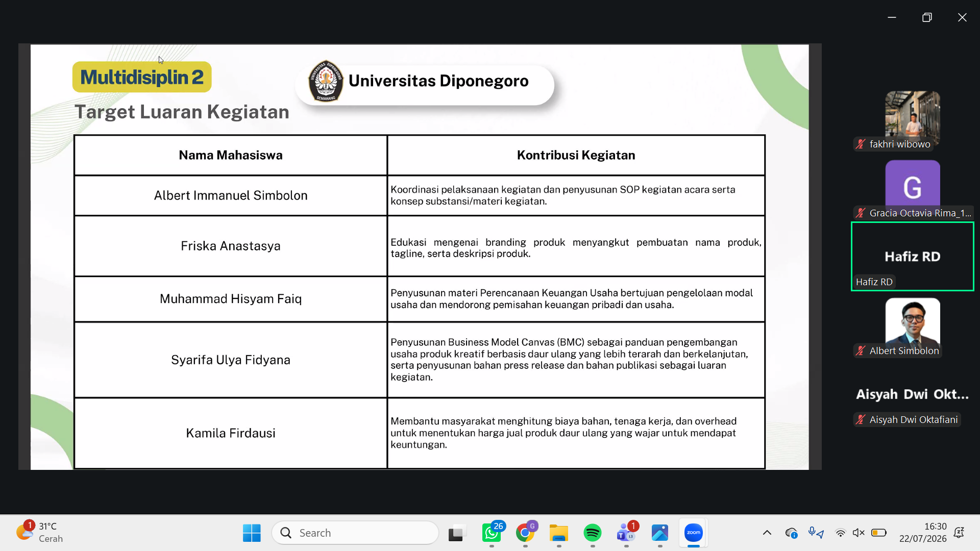Open the clock showing 16:30 and 22/07/2026

click(923, 533)
